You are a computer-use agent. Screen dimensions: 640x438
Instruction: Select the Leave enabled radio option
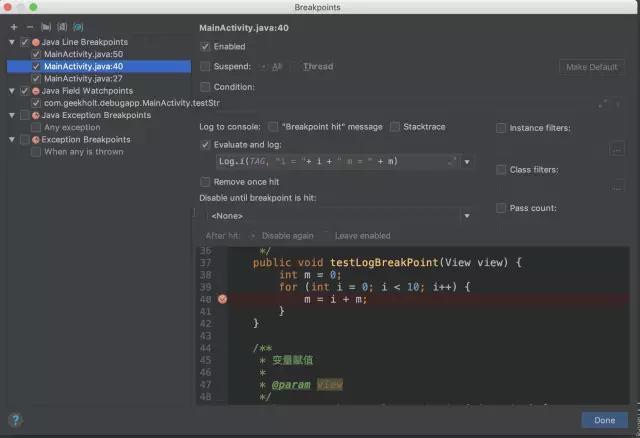click(326, 236)
